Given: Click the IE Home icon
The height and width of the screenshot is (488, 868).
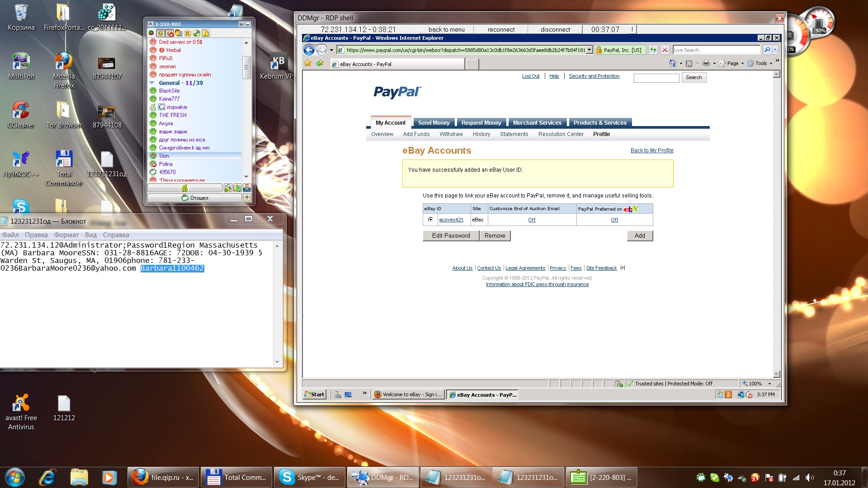Looking at the screenshot, I should pos(673,63).
